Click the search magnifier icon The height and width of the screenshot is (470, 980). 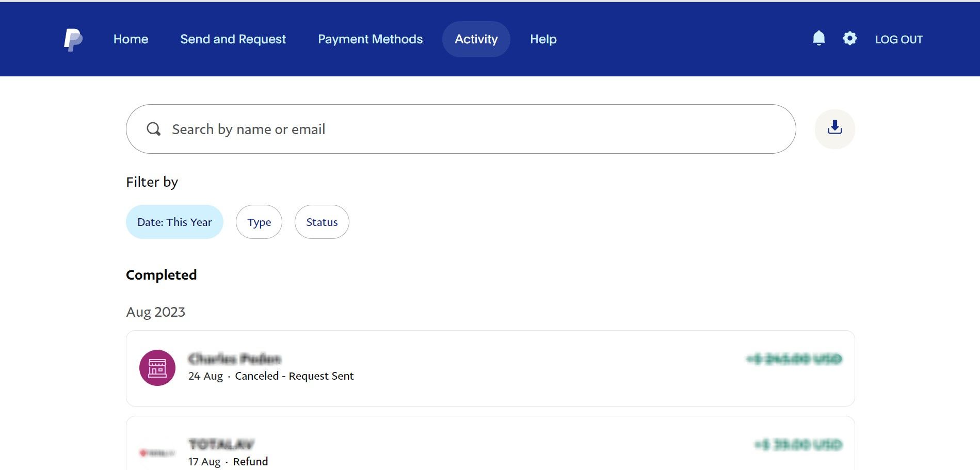(x=153, y=129)
